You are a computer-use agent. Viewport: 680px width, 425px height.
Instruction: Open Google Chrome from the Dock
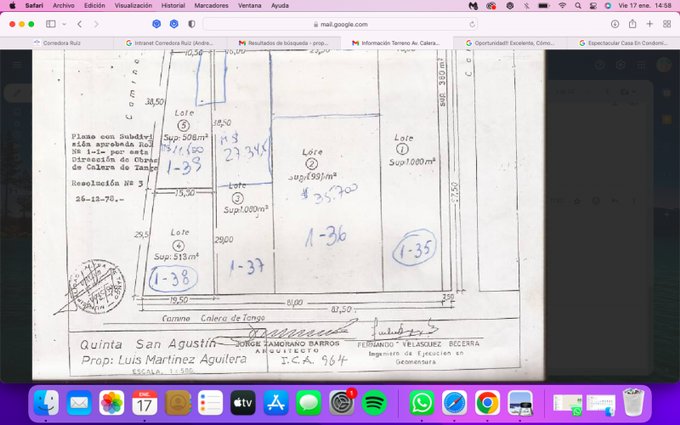coord(487,403)
